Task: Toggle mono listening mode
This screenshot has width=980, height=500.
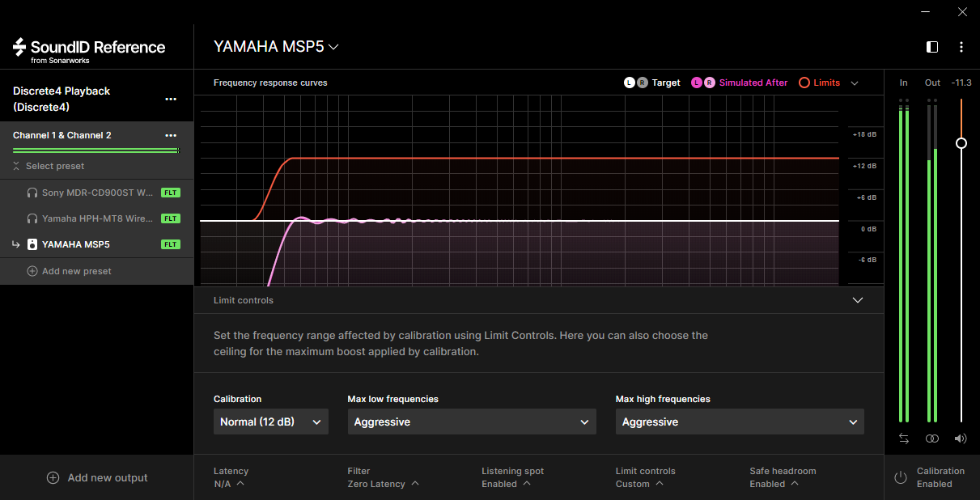Action: (x=932, y=439)
